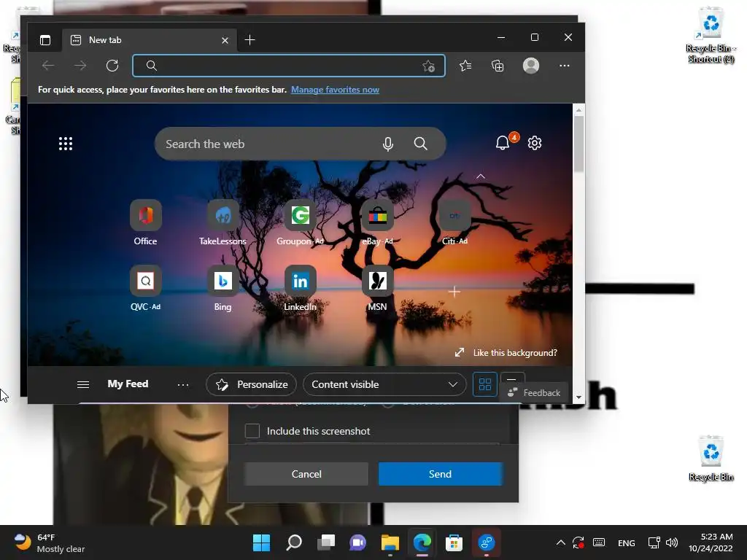Open the QVC quick link
The image size is (747, 560).
(x=145, y=289)
